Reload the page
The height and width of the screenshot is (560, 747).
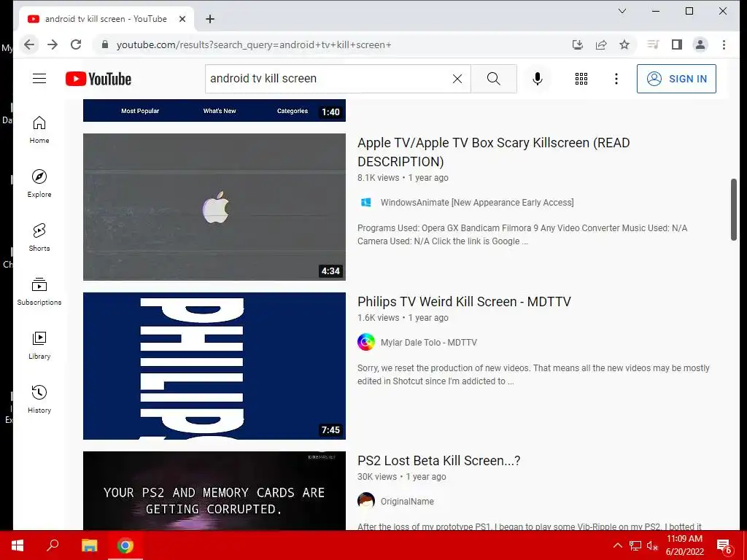click(x=76, y=44)
